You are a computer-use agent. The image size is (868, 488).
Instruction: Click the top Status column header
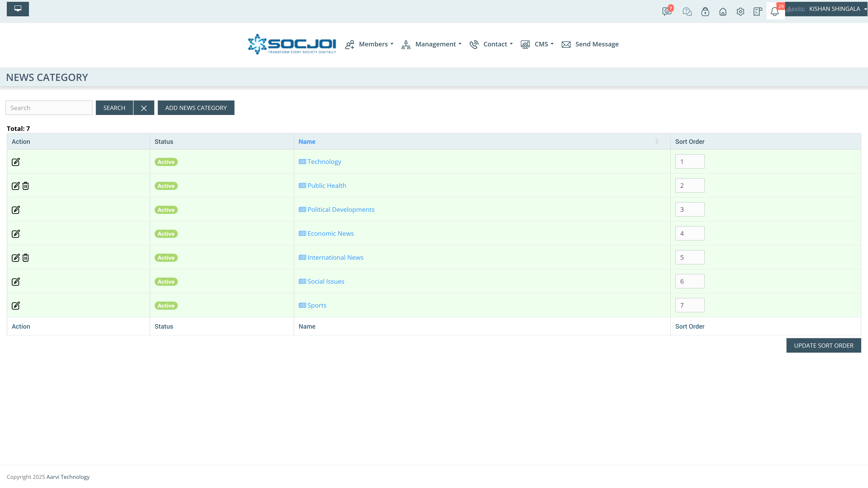click(164, 141)
